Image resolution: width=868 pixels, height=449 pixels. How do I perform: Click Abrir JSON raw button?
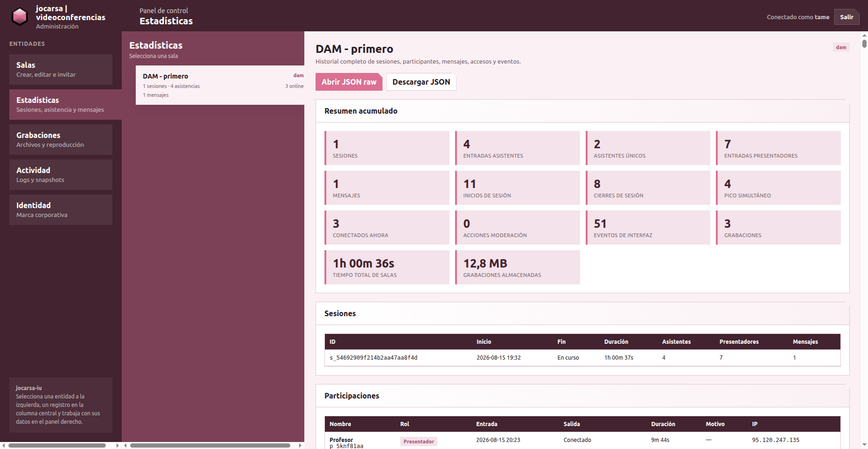point(349,82)
